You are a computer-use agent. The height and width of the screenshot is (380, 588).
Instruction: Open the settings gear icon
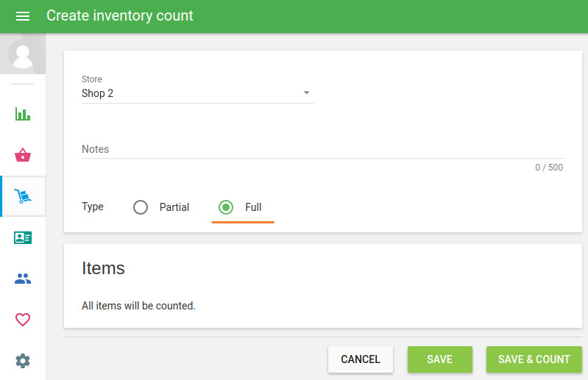click(23, 361)
